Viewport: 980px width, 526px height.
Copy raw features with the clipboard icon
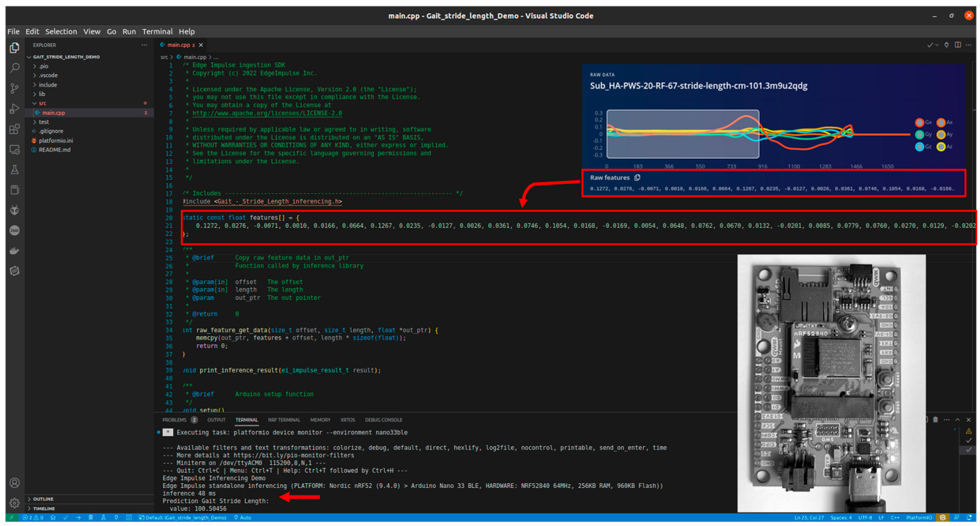[x=637, y=178]
